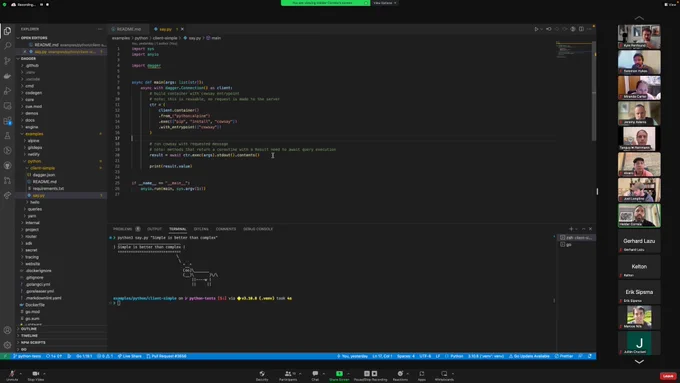This screenshot has width=680, height=383.
Task: Open Run and Debug in the activity bar
Action: [x=7, y=91]
